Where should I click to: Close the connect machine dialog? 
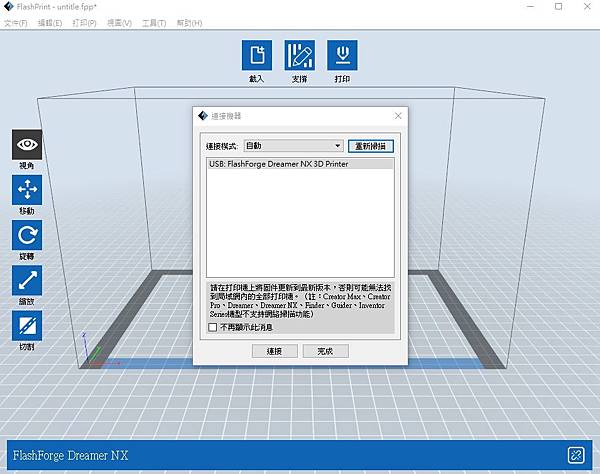(x=398, y=116)
